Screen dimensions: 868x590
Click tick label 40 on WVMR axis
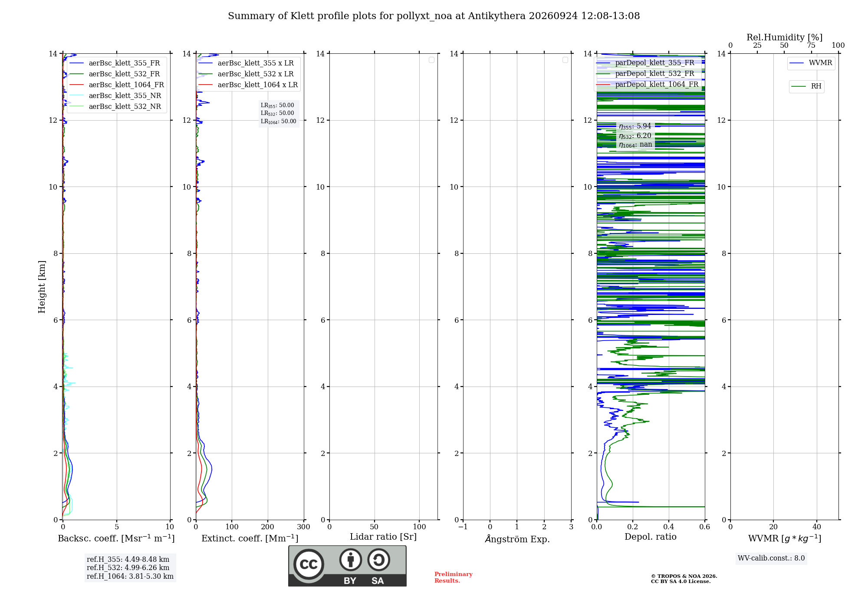click(x=817, y=527)
